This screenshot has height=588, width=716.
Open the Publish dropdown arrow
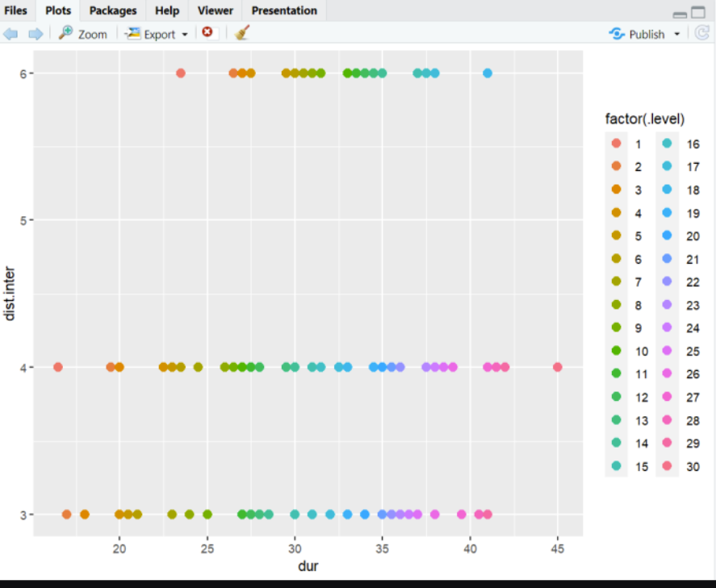point(676,34)
